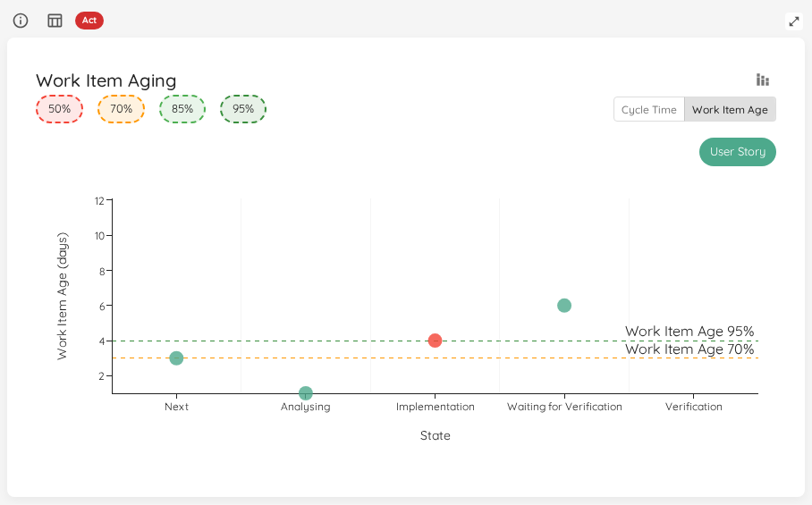
Task: Toggle the 85% percentile chip
Action: pyautogui.click(x=182, y=109)
